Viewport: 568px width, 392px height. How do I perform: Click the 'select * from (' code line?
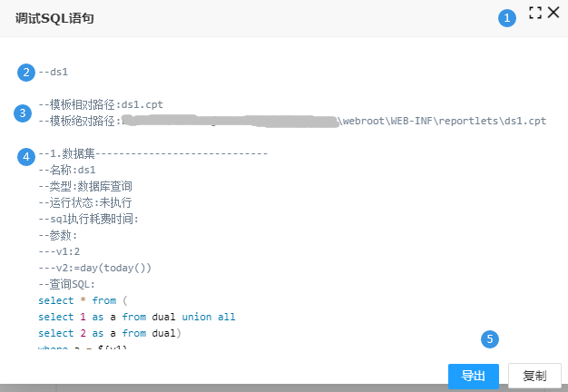[84, 300]
